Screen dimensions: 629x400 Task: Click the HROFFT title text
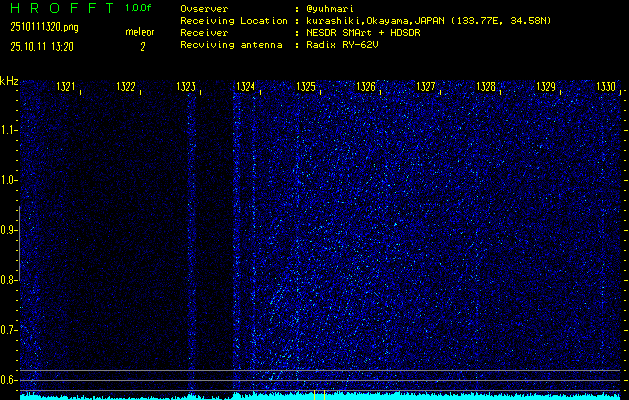62,8
